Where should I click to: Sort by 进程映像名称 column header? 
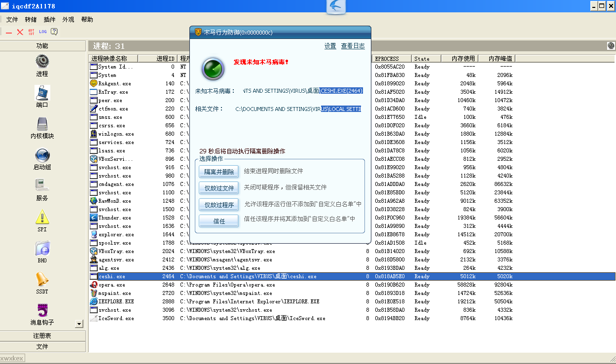113,58
